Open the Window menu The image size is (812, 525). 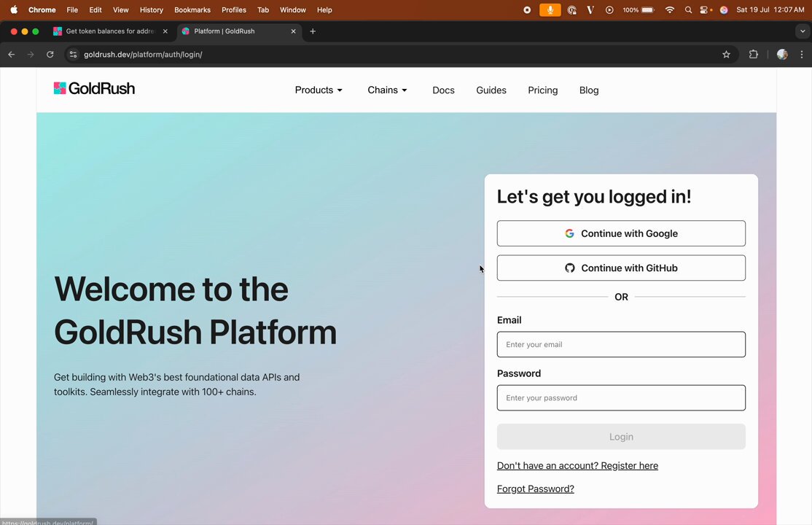pyautogui.click(x=292, y=10)
